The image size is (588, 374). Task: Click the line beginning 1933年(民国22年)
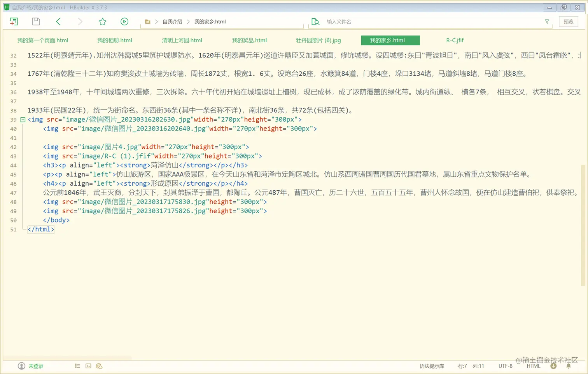point(191,110)
